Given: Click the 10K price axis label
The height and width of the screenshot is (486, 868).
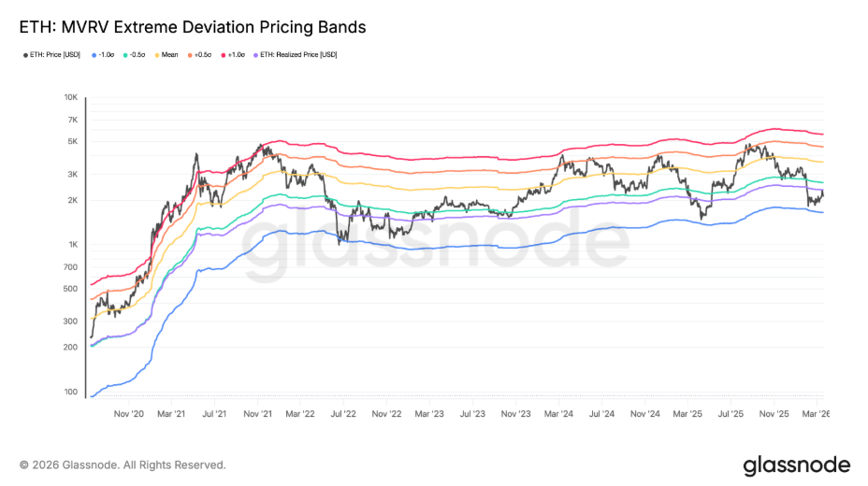Looking at the screenshot, I should pyautogui.click(x=70, y=97).
